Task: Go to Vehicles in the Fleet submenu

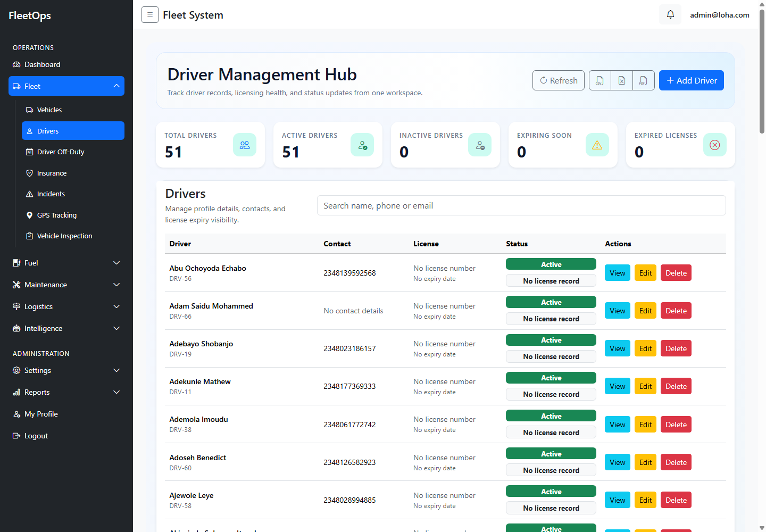Action: [73, 110]
